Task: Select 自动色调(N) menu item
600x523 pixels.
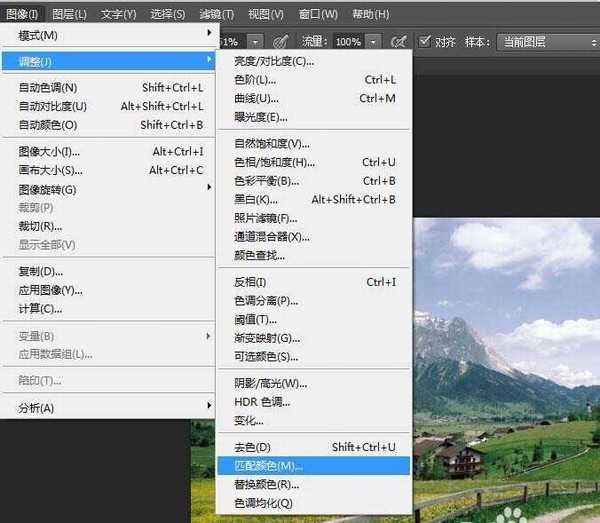Action: click(x=48, y=88)
